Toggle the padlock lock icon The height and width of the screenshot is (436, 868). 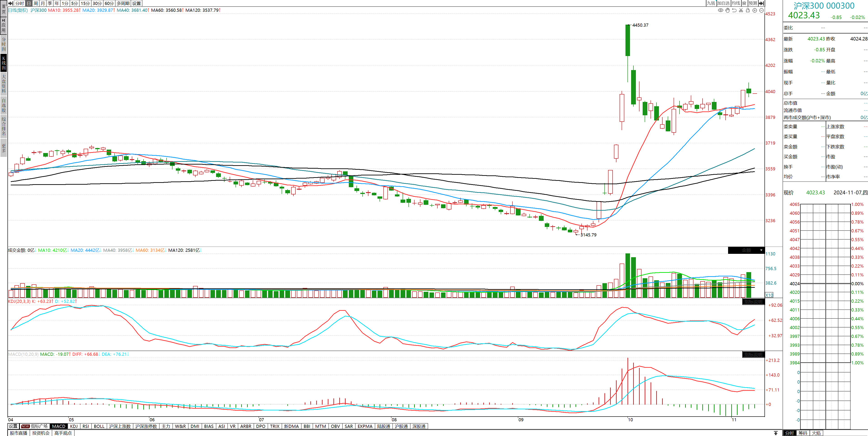748,10
